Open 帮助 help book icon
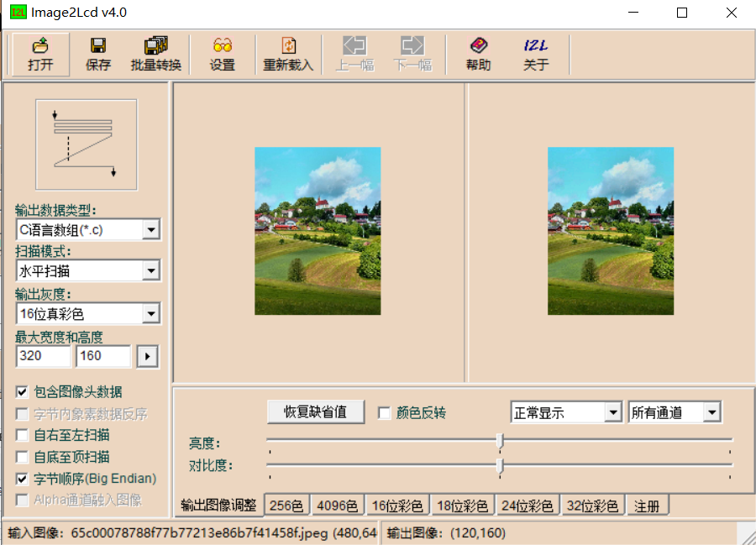The height and width of the screenshot is (545, 756). click(x=478, y=45)
